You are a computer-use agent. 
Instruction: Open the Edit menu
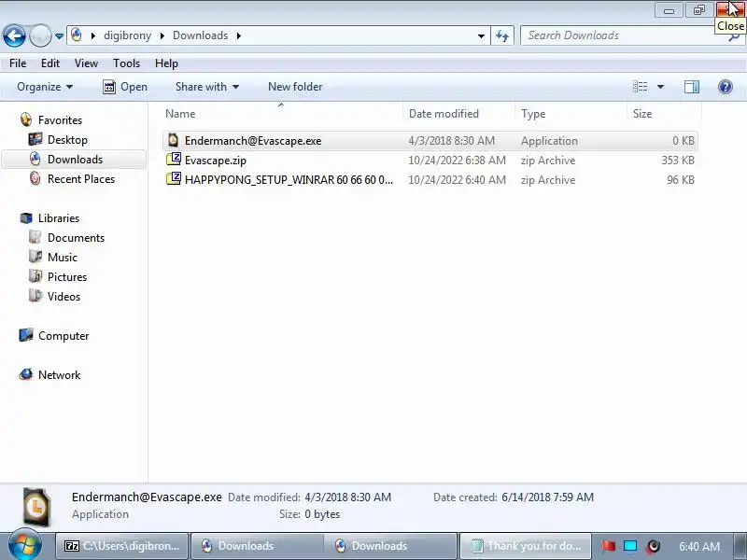point(50,63)
